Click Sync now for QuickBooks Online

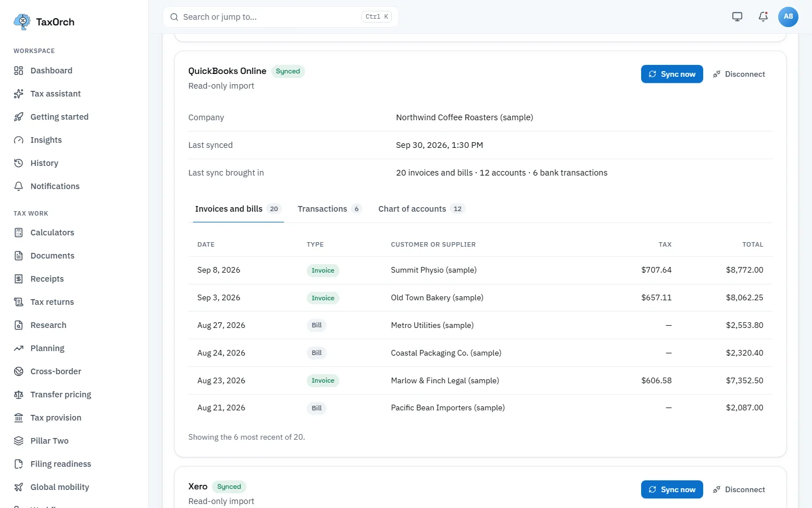click(672, 74)
